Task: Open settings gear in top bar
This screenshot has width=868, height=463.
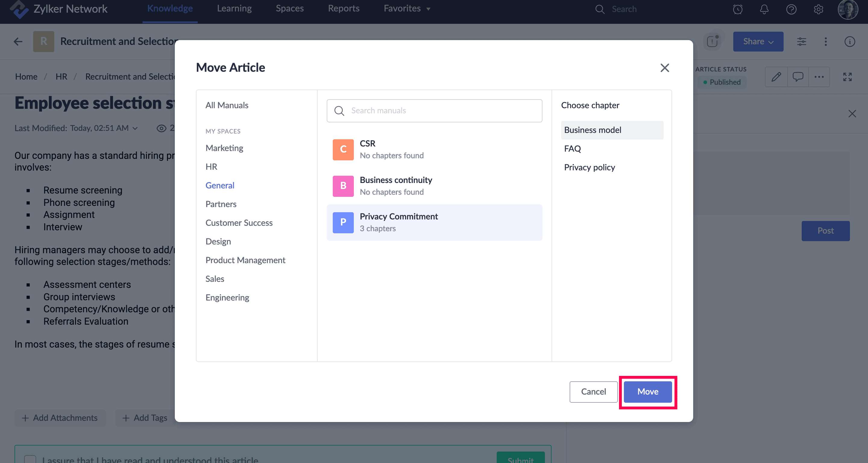Action: point(819,9)
